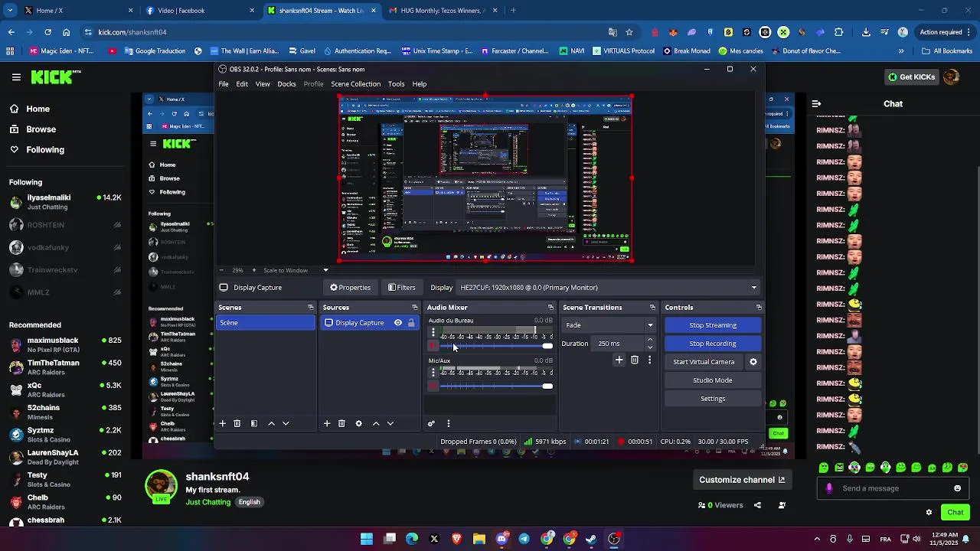
Task: Collapse the chat panel with the arrow icon
Action: click(816, 103)
